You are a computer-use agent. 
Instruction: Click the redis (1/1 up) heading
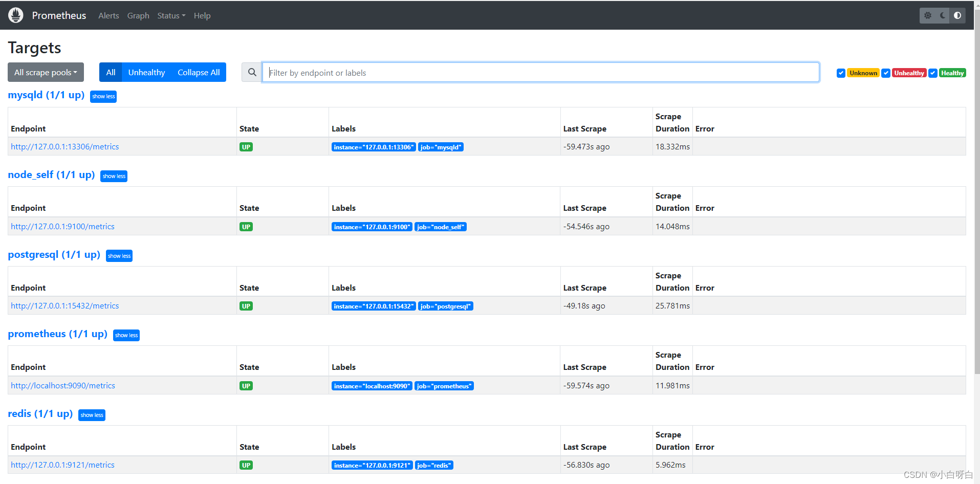(40, 414)
